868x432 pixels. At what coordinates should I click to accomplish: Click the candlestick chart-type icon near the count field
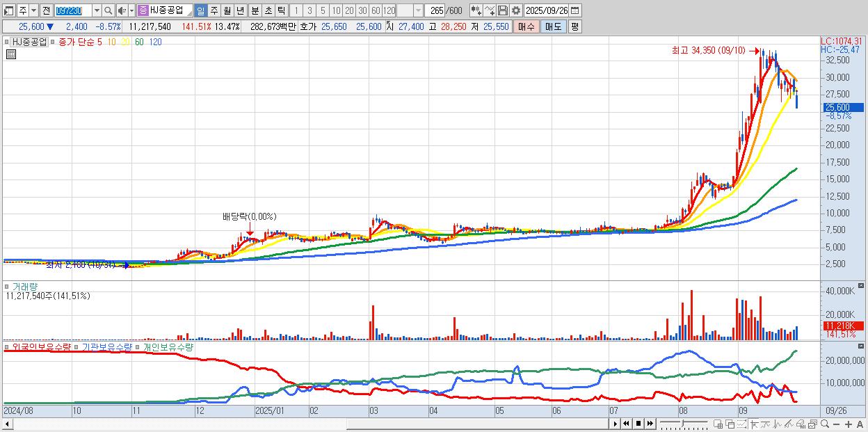(x=476, y=10)
